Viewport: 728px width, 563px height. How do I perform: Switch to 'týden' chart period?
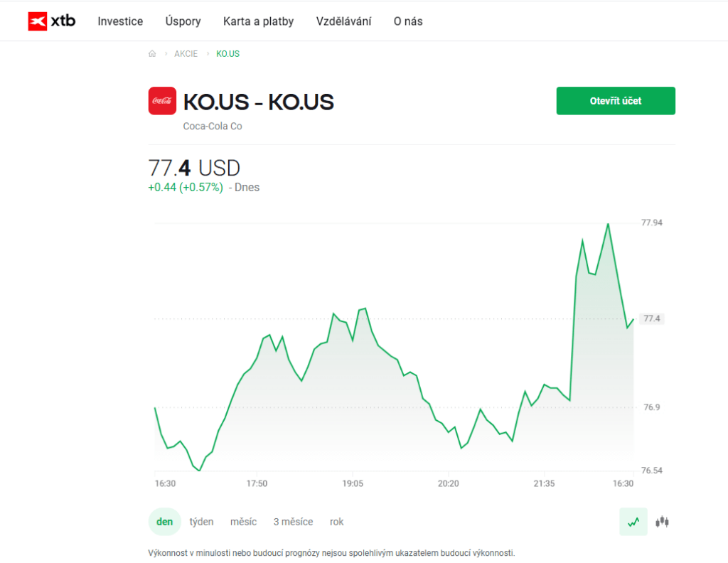(201, 521)
